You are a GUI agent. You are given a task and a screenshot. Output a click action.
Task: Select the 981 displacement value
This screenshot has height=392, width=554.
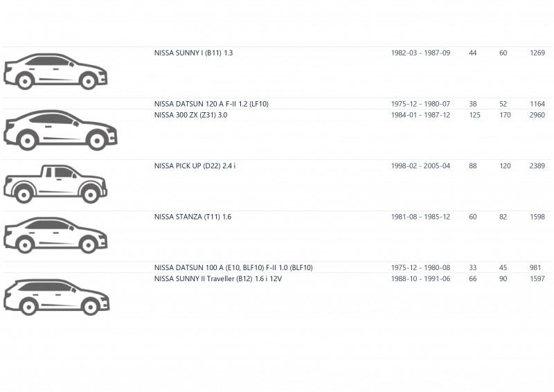(x=535, y=267)
